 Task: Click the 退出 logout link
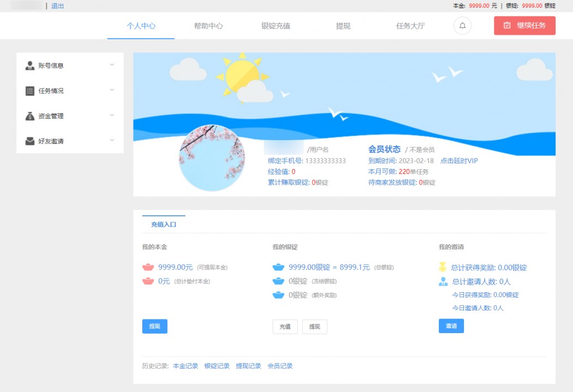point(57,6)
